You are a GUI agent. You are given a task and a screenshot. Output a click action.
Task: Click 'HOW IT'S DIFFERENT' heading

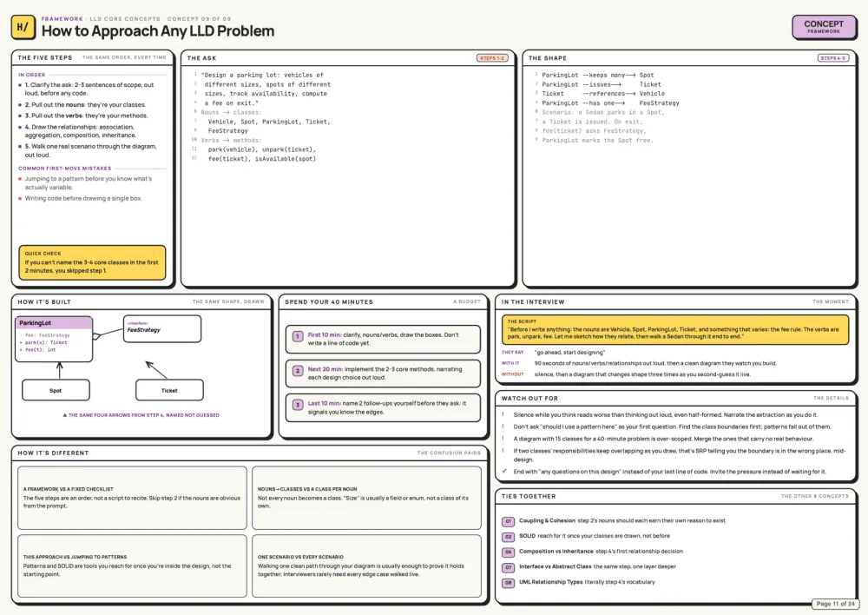53,453
